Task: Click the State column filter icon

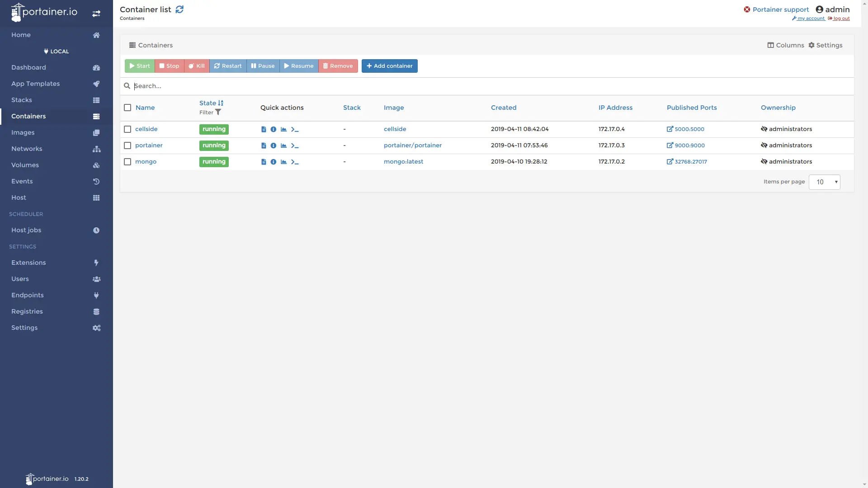Action: pyautogui.click(x=218, y=112)
